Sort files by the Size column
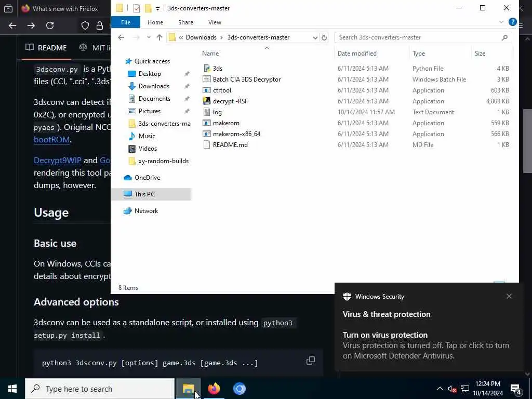 click(x=480, y=54)
